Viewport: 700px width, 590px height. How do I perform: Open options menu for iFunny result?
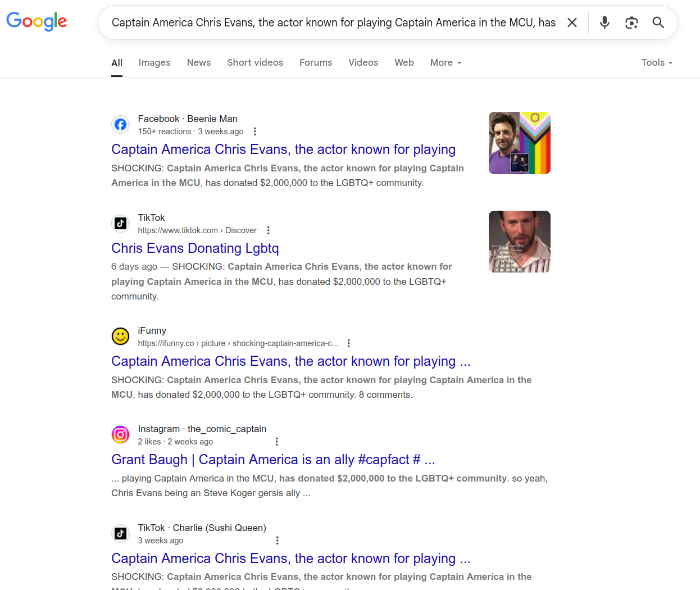(348, 343)
